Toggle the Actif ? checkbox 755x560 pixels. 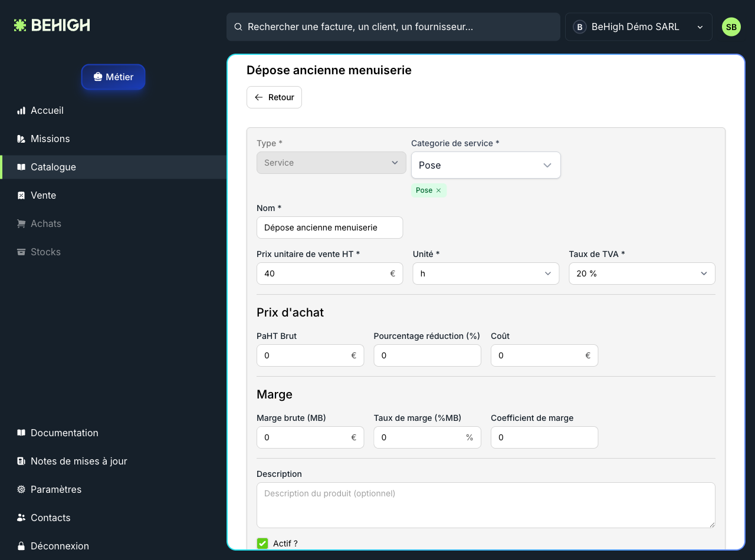[262, 543]
